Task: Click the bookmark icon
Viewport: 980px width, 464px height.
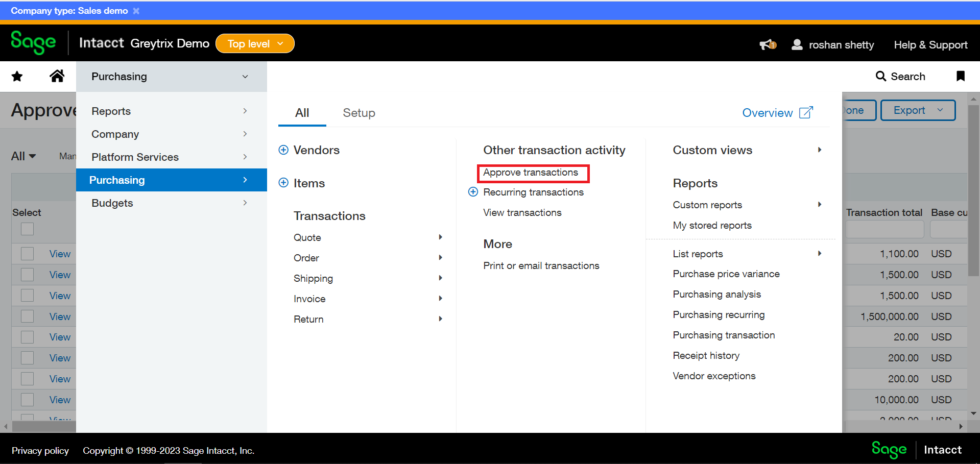Action: [x=960, y=76]
